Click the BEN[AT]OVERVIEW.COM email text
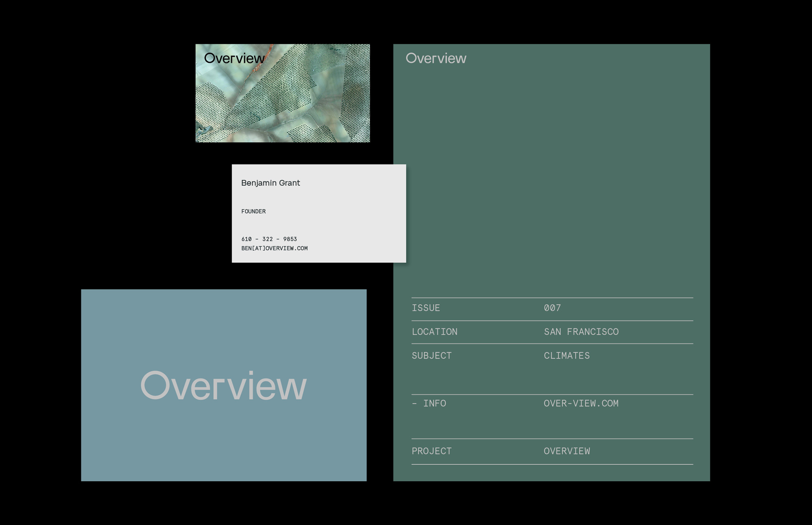812x525 pixels. pyautogui.click(x=274, y=248)
